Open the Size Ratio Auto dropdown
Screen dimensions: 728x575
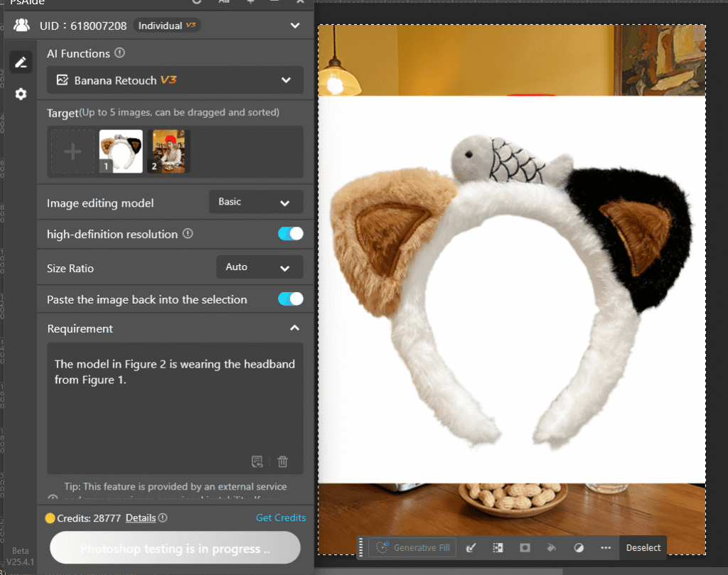[259, 268]
